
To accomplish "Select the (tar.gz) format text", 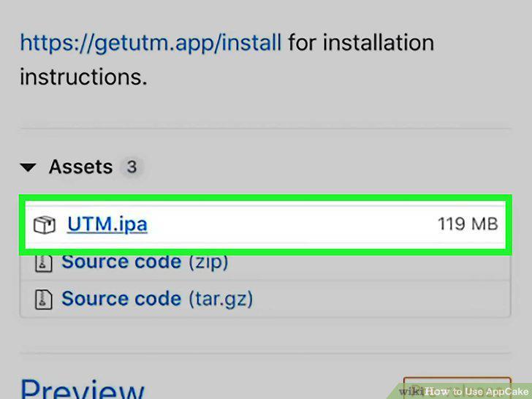I will click(221, 300).
